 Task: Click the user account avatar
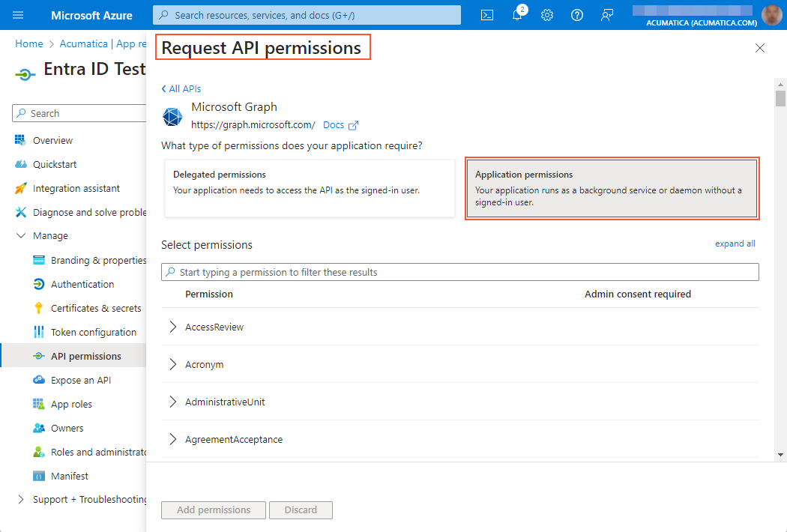[x=771, y=15]
